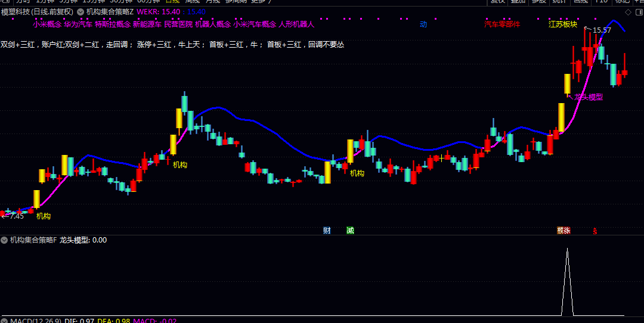Click the 叠加 overlay button
The height and width of the screenshot is (323, 644).
point(518,2)
